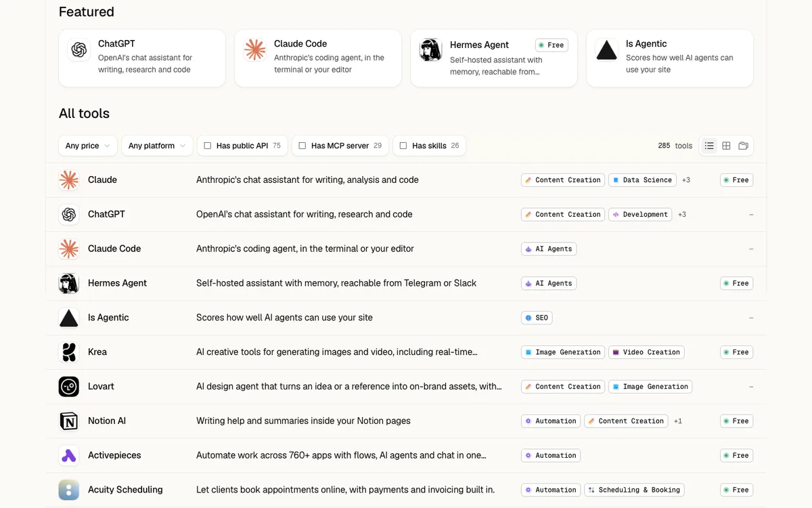
Task: Click the Featured heading text
Action: [x=87, y=12]
